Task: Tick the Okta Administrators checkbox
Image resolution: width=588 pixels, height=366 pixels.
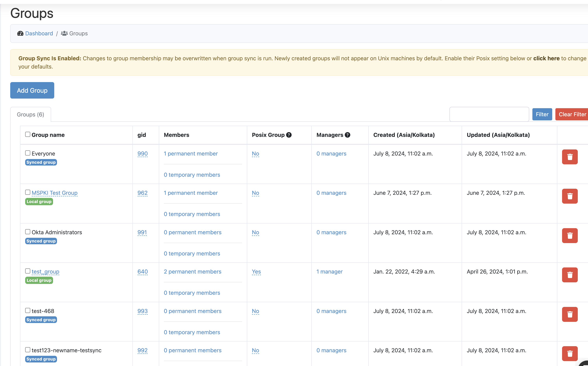Action: coord(28,232)
